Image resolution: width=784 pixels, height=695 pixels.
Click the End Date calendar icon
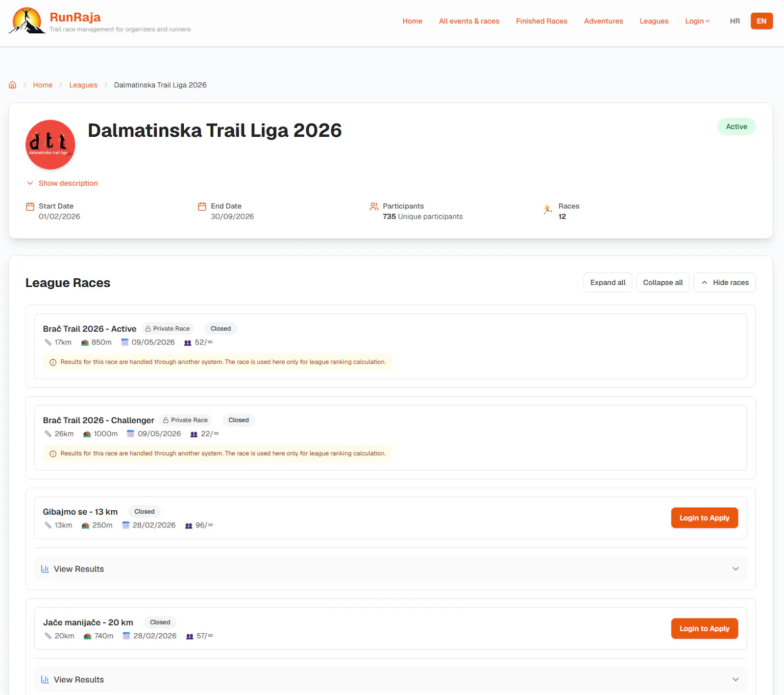[x=202, y=206]
